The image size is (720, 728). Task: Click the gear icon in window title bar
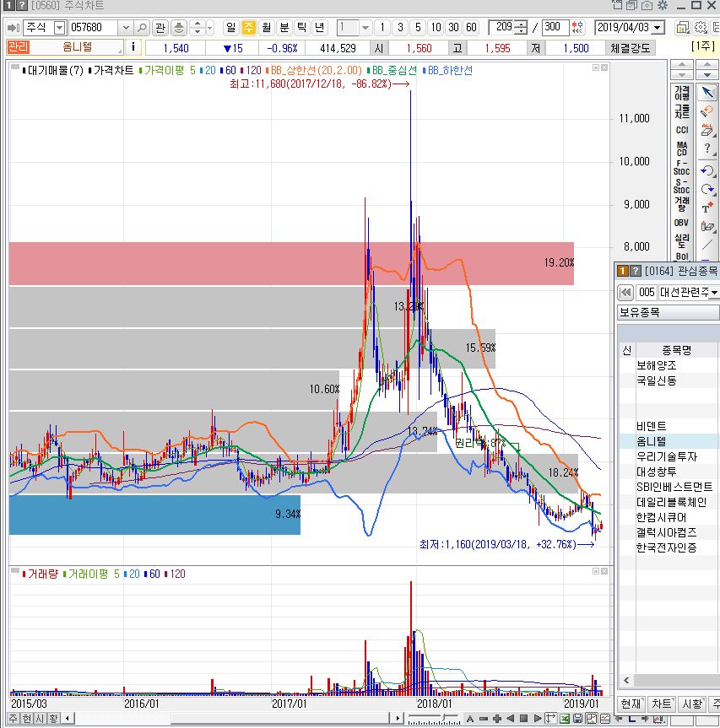pyautogui.click(x=663, y=5)
